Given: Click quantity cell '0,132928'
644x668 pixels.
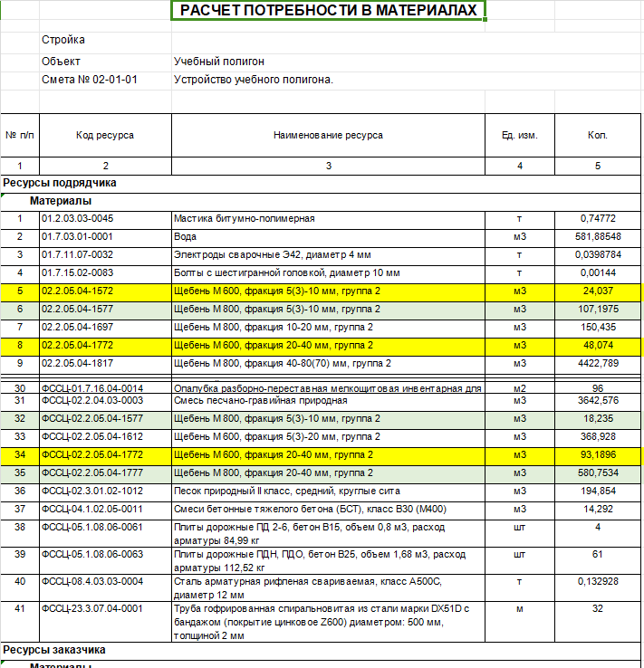Looking at the screenshot, I should click(x=598, y=588).
